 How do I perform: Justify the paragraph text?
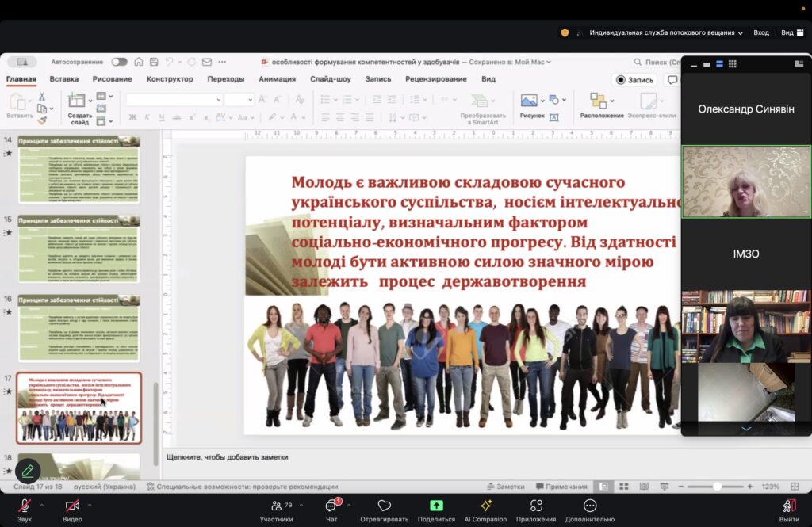370,118
